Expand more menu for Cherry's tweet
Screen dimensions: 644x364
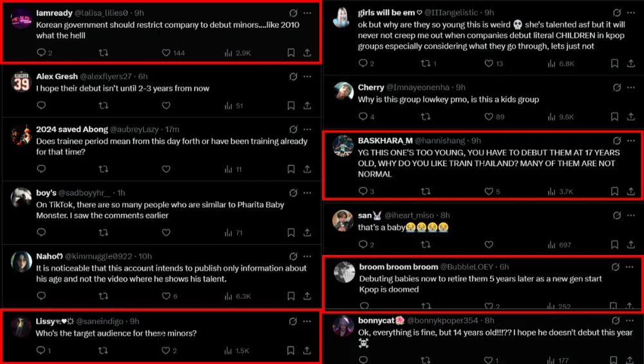tap(630, 88)
